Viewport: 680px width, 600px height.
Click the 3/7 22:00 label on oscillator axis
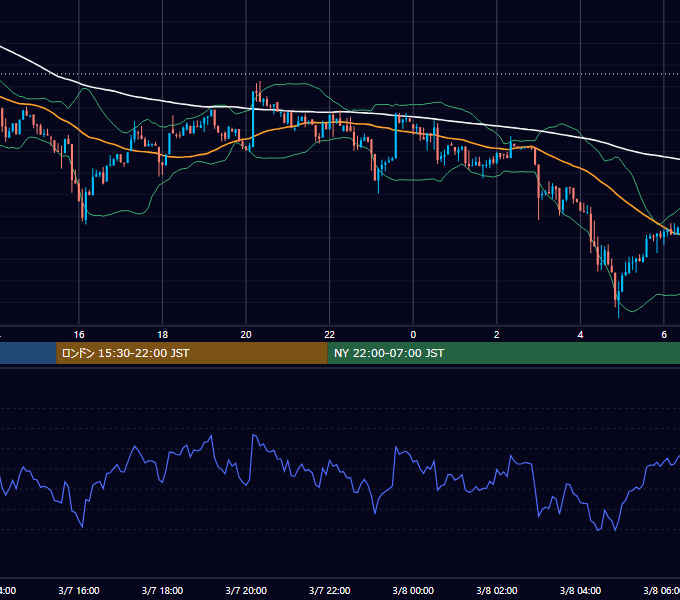[330, 590]
